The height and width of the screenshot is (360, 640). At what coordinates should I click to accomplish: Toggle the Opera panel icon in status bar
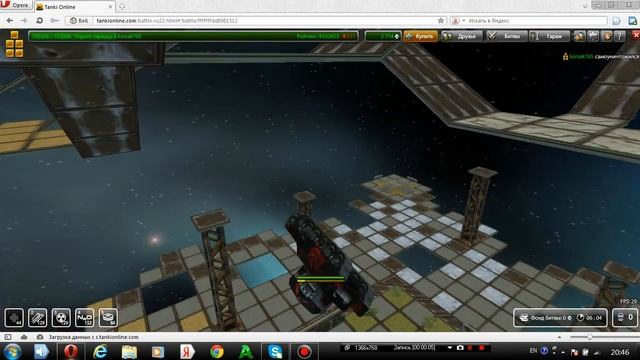pos(8,337)
